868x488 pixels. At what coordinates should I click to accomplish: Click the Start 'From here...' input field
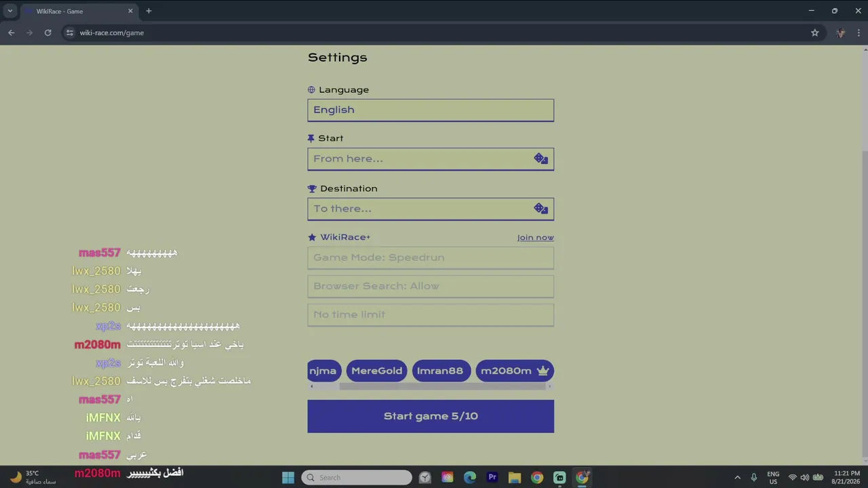pyautogui.click(x=431, y=159)
